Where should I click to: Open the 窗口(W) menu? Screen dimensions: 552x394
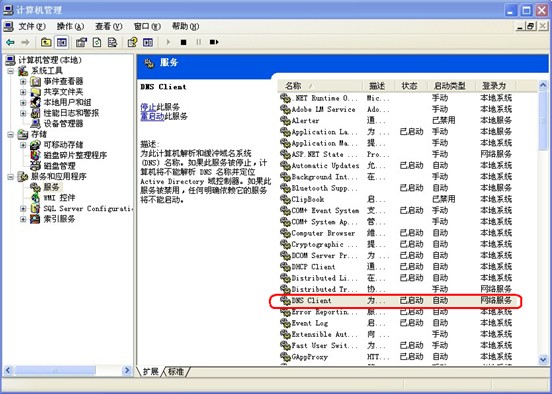(147, 26)
